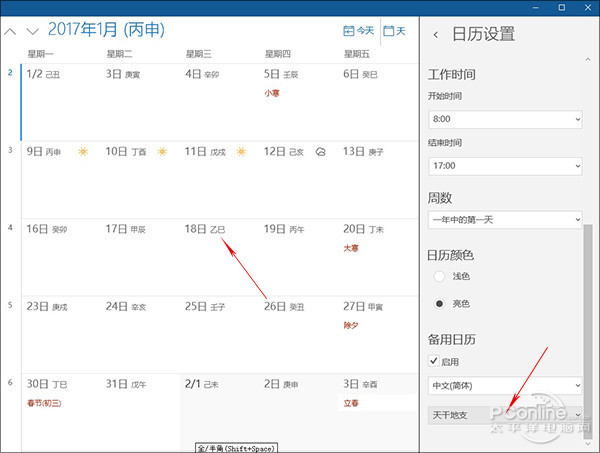Jump to today (今天) view
This screenshot has width=600, height=453.
click(359, 31)
